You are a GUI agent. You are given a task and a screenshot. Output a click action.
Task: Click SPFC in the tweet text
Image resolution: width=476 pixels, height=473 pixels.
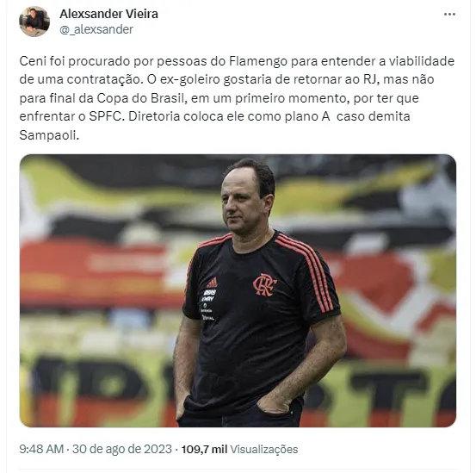[x=107, y=116]
